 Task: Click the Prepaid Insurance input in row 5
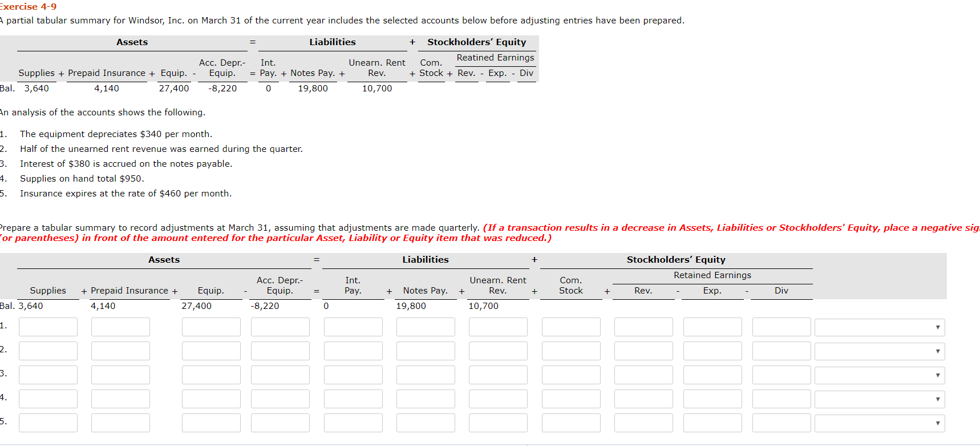coord(120,423)
